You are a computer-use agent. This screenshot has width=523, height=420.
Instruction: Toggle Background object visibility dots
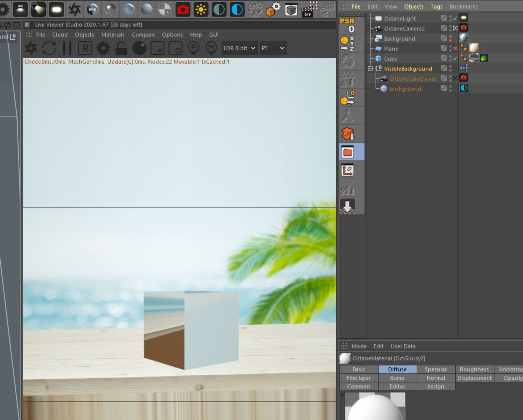[450, 38]
